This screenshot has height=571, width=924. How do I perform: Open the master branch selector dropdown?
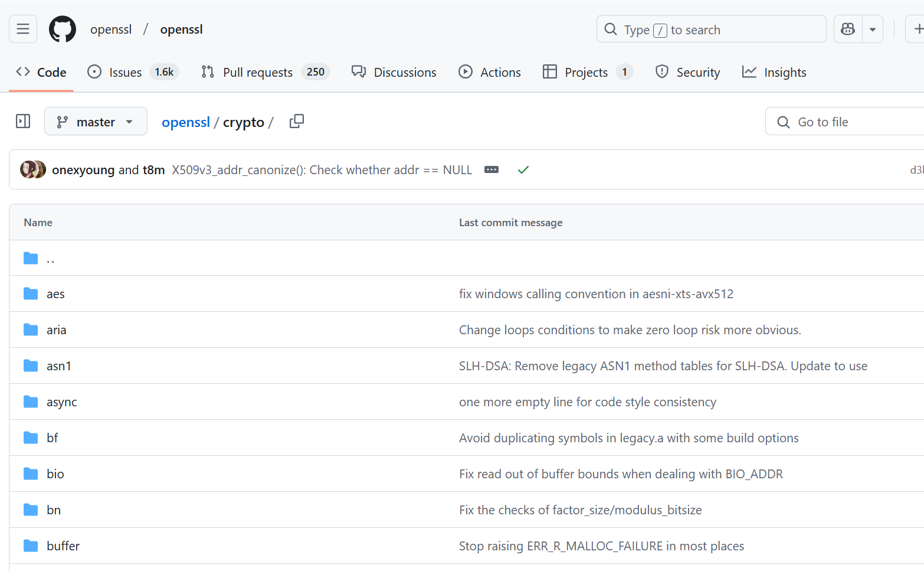click(x=96, y=121)
